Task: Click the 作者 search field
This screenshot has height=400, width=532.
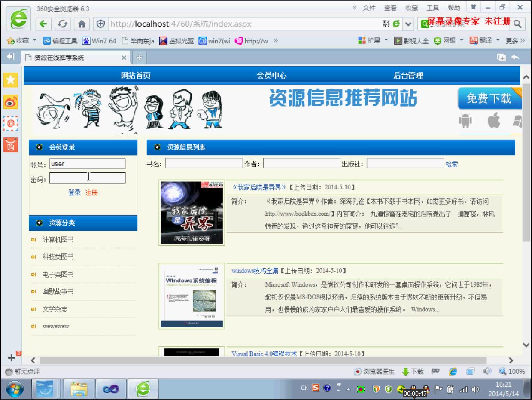Action: pyautogui.click(x=302, y=163)
